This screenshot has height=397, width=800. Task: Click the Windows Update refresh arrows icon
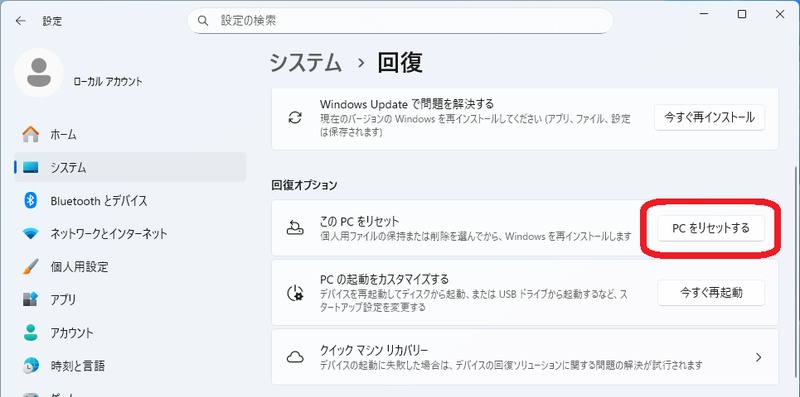(x=295, y=118)
